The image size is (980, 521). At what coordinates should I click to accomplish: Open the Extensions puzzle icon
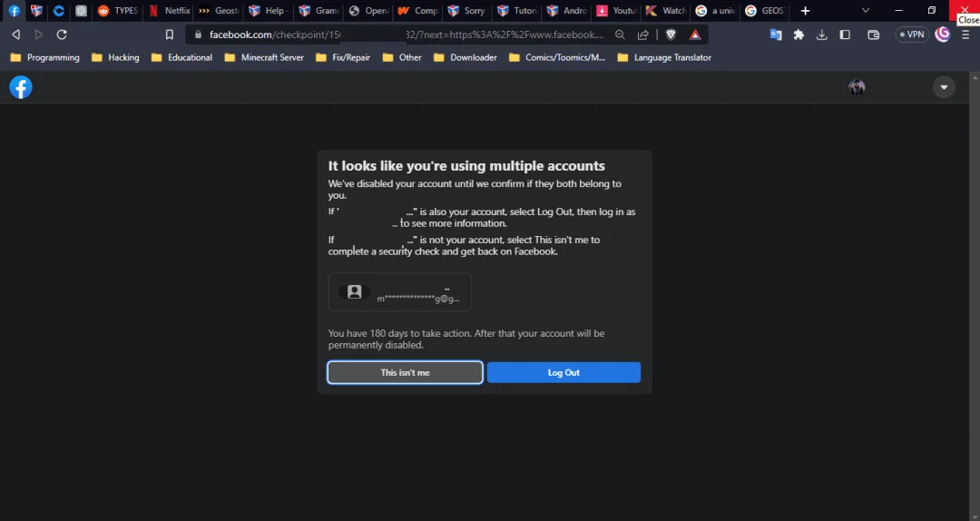[x=799, y=34]
